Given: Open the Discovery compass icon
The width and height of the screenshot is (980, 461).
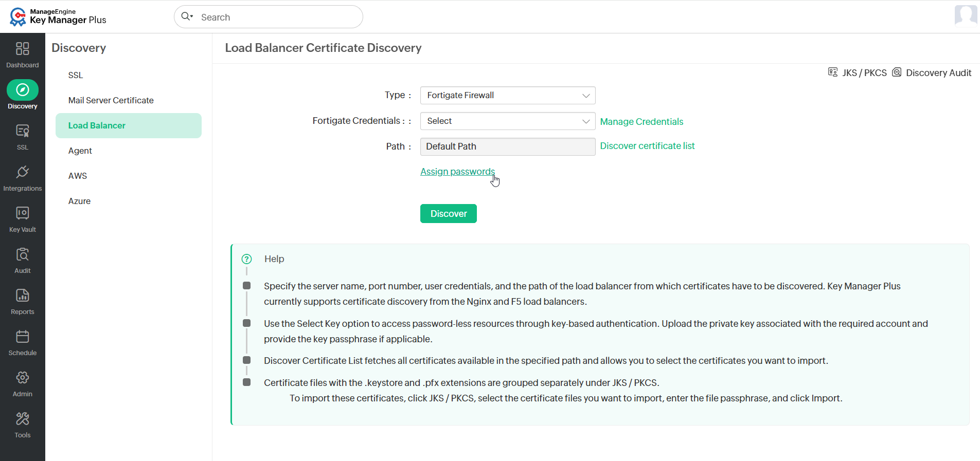Looking at the screenshot, I should [x=23, y=90].
